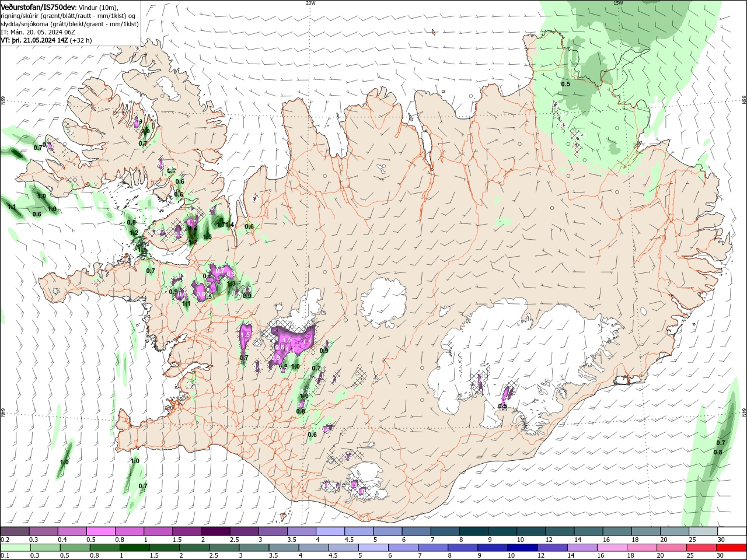Click the '1.71.4' precipitation value on map
The height and width of the screenshot is (560, 747).
click(x=225, y=225)
